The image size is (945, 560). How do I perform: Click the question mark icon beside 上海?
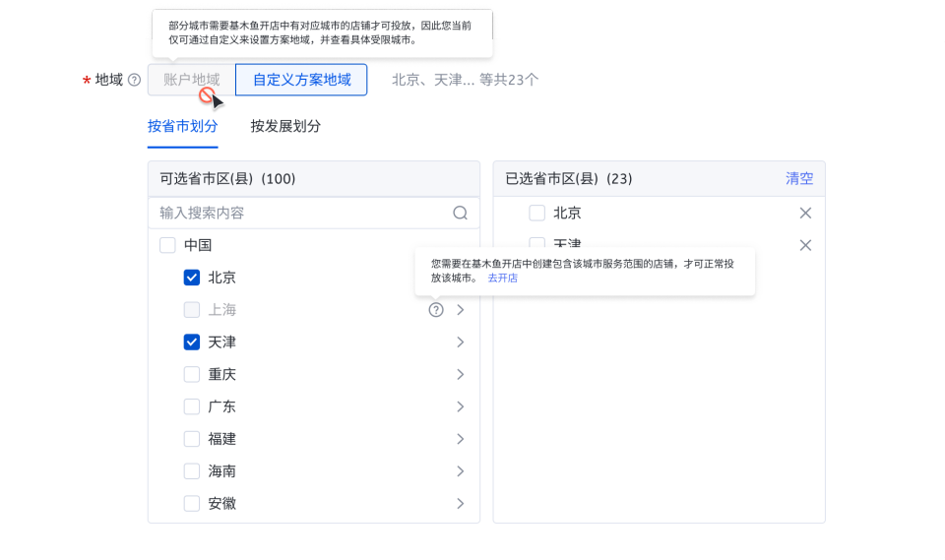pyautogui.click(x=436, y=310)
